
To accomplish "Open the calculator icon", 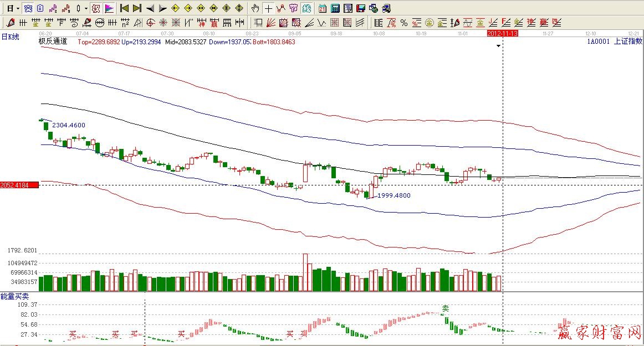I will [x=335, y=8].
